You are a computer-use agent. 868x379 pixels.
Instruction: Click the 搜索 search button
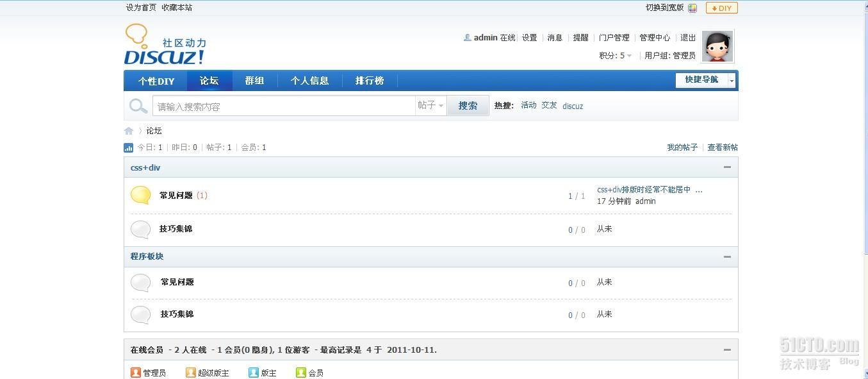[x=468, y=106]
